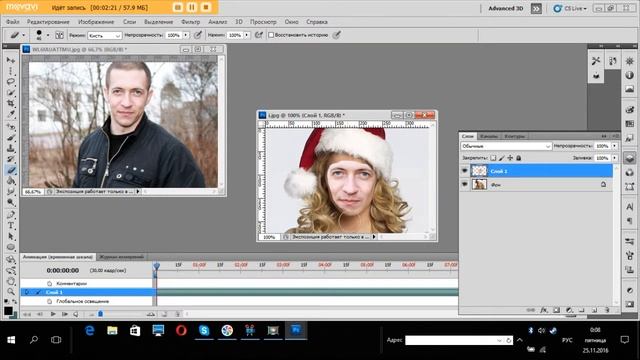This screenshot has width=640, height=360.
Task: Open the Файл menu
Action: coord(13,22)
